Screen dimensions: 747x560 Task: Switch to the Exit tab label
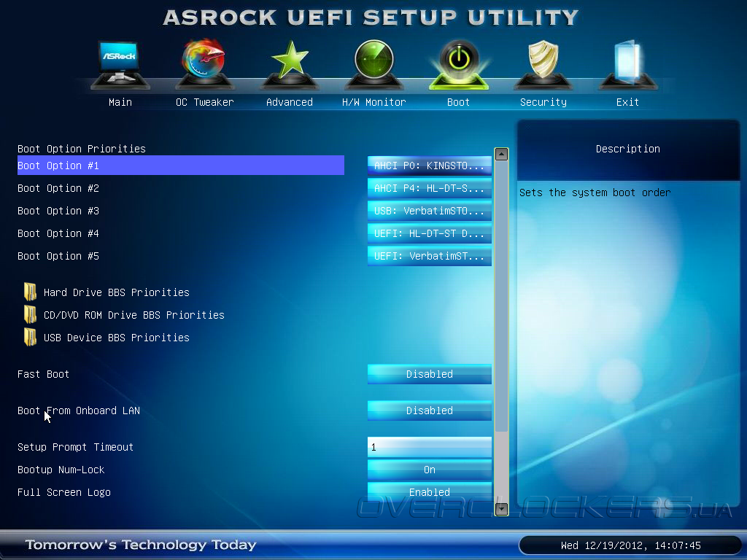627,102
